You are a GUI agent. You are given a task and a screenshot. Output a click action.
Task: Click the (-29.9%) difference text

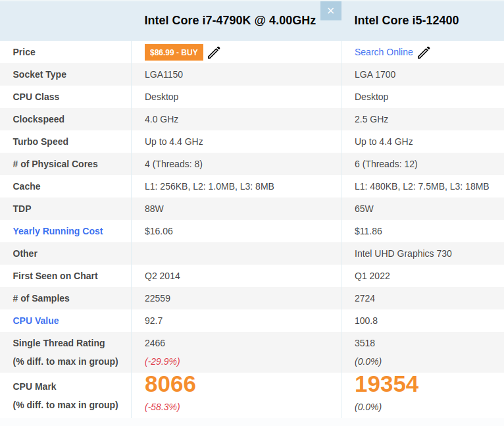[163, 361]
